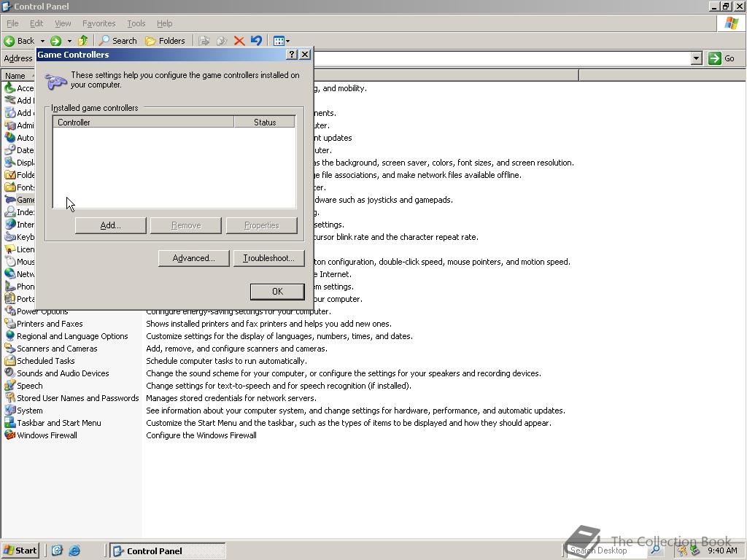The width and height of the screenshot is (747, 560).
Task: Click the Troubleshoot... button
Action: pyautogui.click(x=268, y=258)
